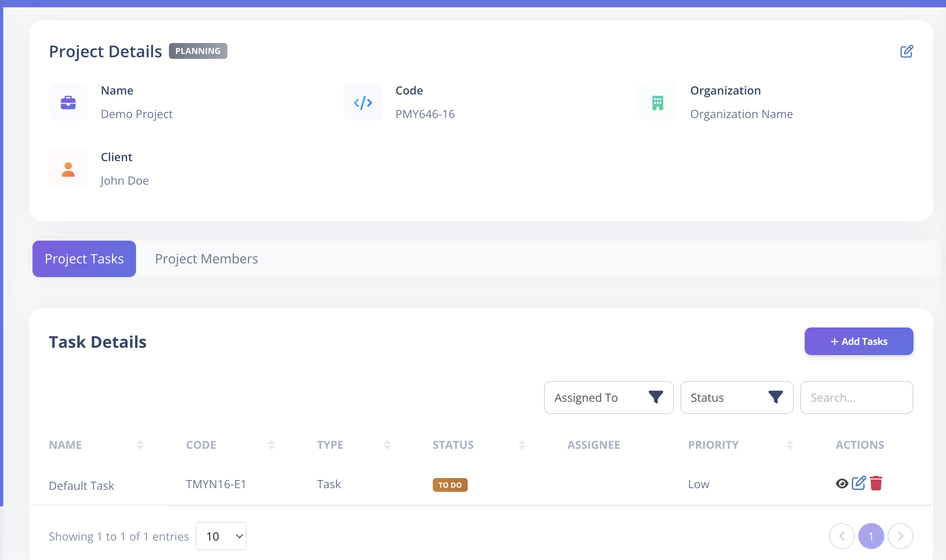Click the Task type cell in Default Task row
Viewport: 946px width, 560px height.
point(329,484)
